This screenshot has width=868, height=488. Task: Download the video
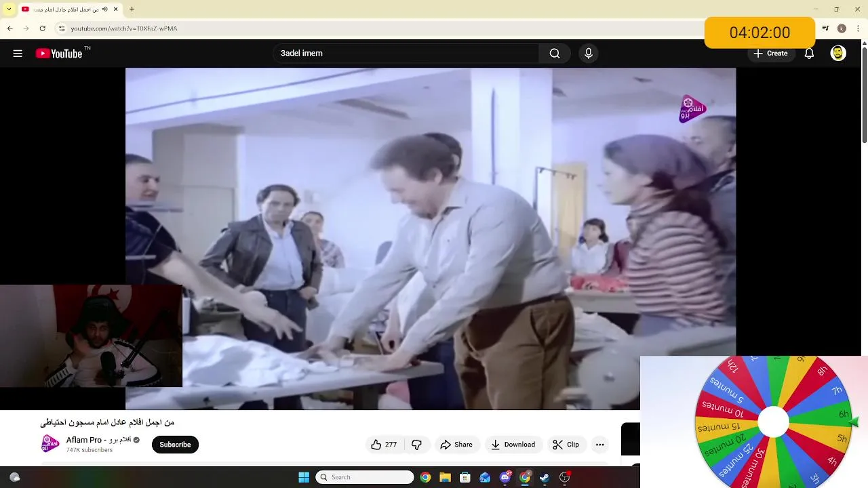(x=513, y=445)
